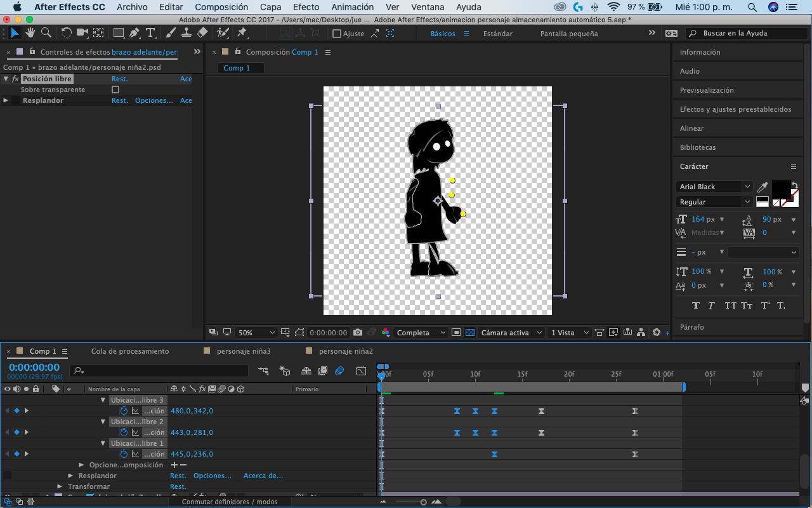
Task: Toggle the Ajuste snapping checkbox
Action: (x=337, y=34)
